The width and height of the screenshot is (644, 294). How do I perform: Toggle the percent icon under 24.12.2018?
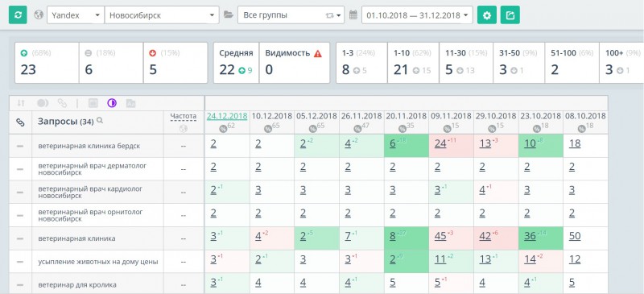(223, 129)
